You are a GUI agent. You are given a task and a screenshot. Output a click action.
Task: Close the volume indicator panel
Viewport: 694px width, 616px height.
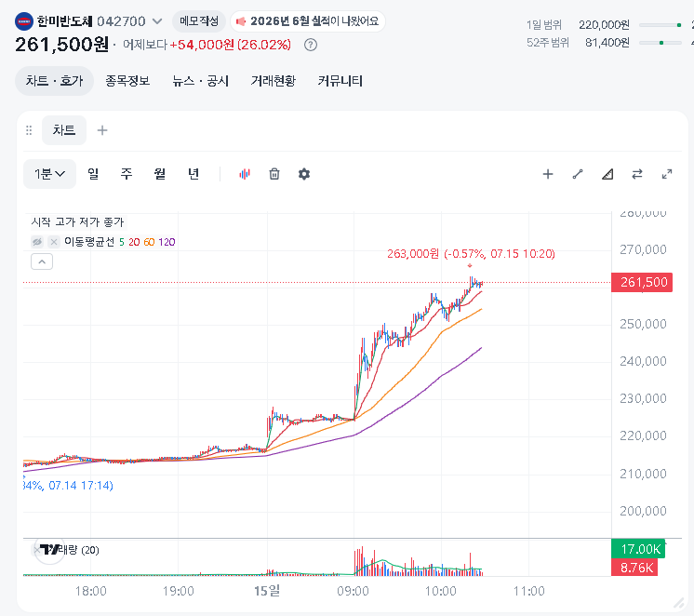pos(36,550)
